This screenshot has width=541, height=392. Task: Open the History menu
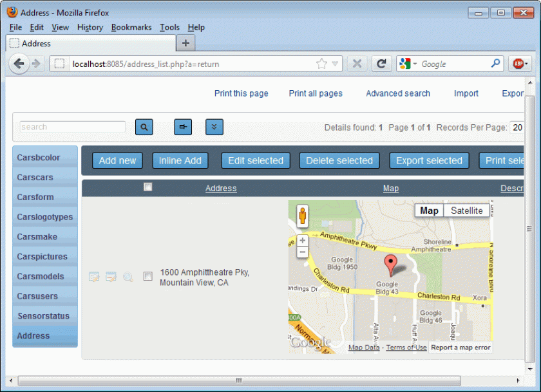click(90, 27)
